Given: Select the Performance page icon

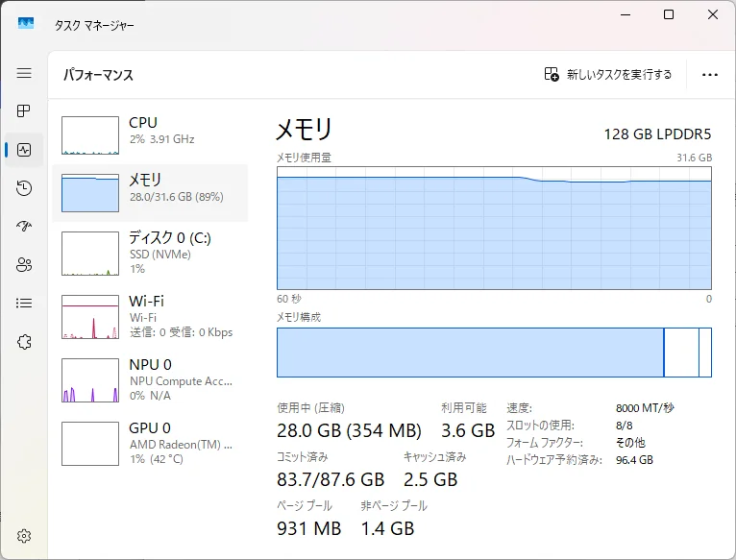Looking at the screenshot, I should pyautogui.click(x=24, y=150).
